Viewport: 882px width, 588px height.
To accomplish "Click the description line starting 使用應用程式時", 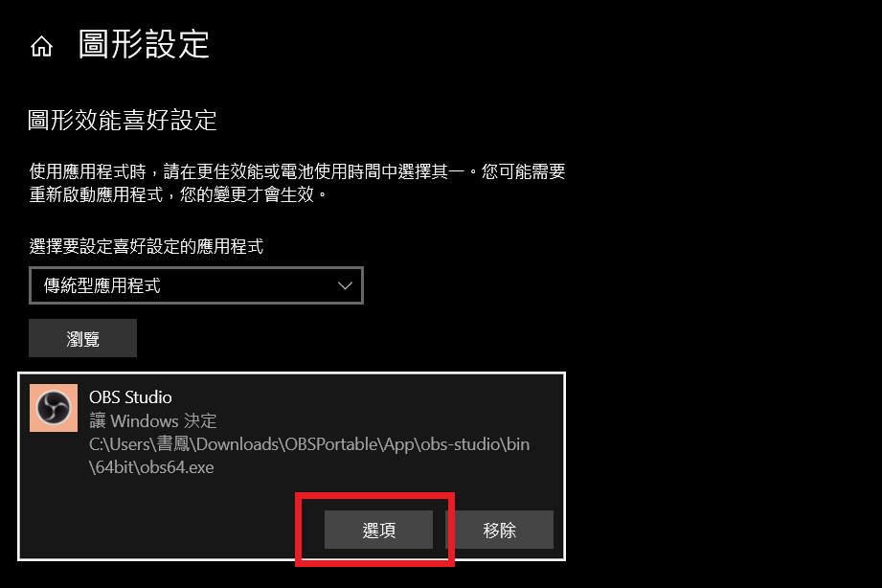I will 297,171.
